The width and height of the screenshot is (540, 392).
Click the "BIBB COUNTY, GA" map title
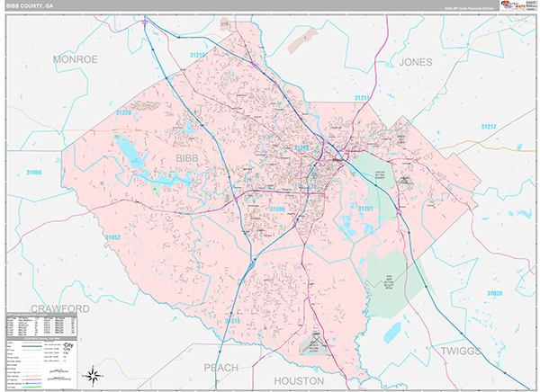click(x=30, y=6)
